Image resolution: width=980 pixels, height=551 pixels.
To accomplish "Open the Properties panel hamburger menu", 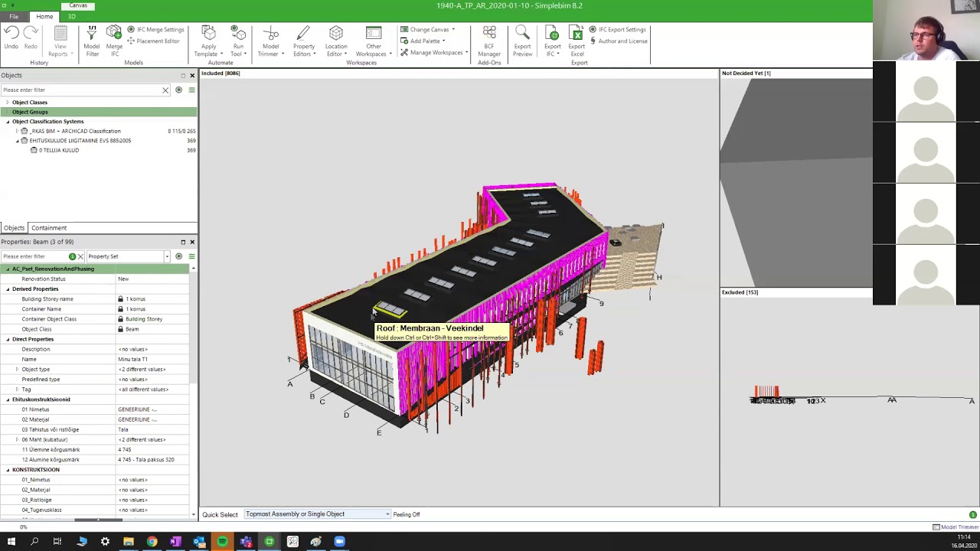I will [x=191, y=256].
